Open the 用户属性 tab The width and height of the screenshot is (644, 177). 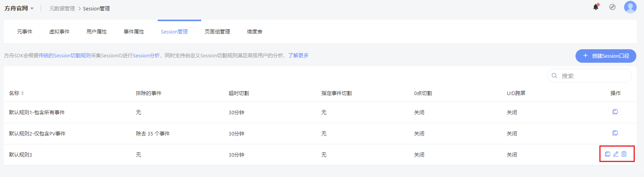tap(97, 32)
